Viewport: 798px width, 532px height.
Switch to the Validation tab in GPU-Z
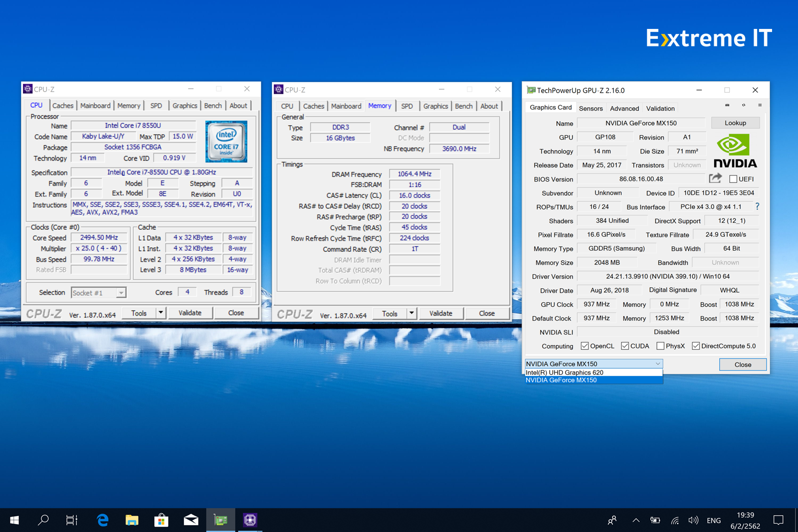(660, 108)
